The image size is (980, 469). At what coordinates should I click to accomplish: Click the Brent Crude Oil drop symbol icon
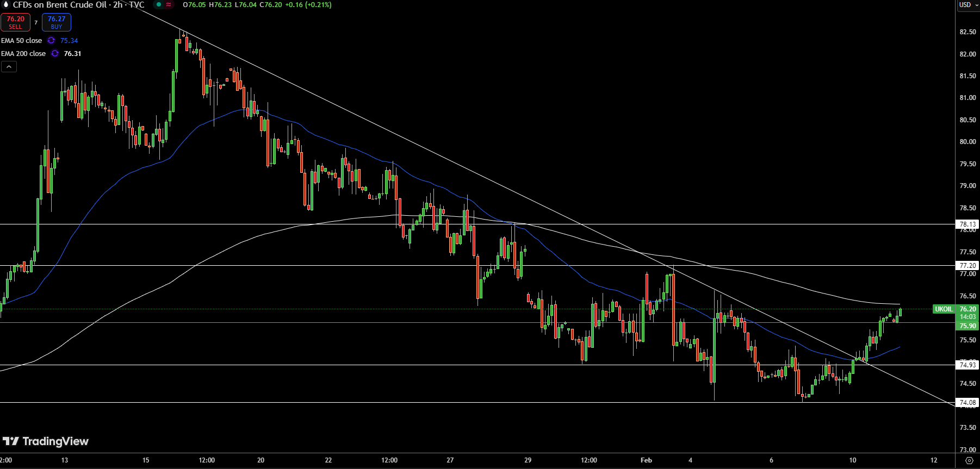click(x=6, y=4)
